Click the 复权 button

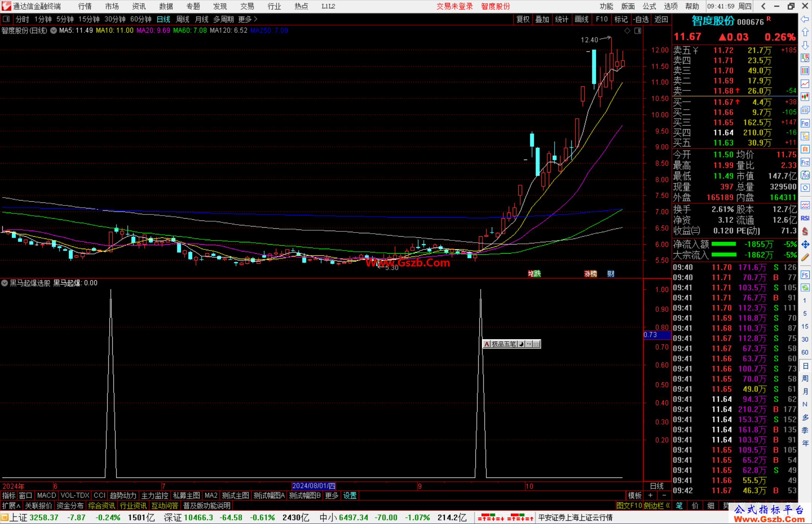click(523, 19)
